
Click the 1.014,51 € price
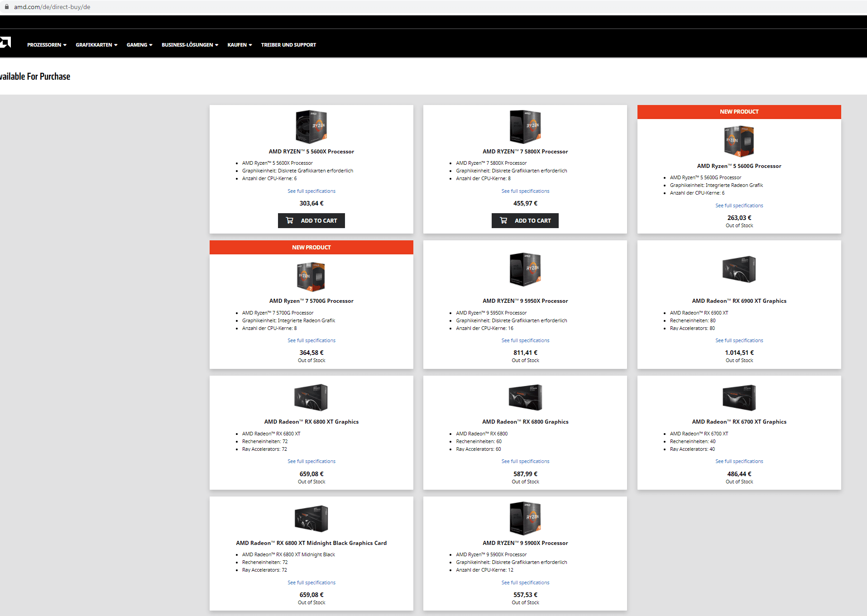739,353
